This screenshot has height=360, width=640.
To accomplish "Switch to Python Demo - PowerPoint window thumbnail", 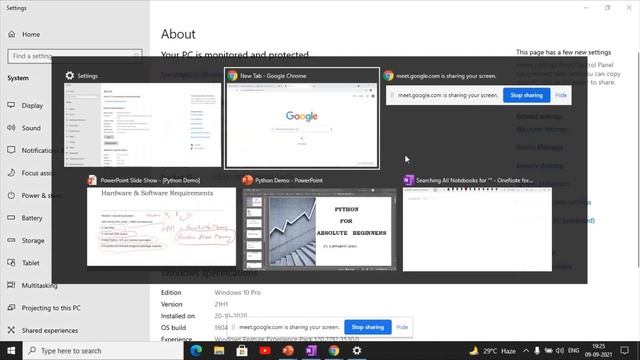I will [320, 229].
